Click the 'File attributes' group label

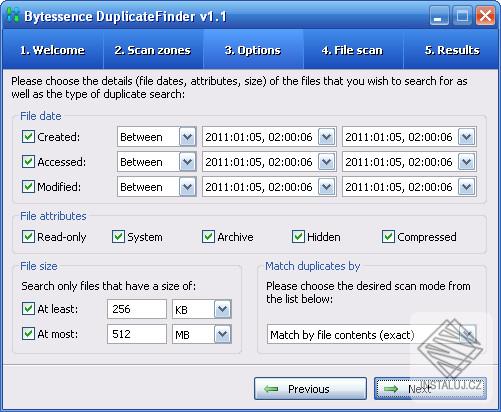[53, 216]
